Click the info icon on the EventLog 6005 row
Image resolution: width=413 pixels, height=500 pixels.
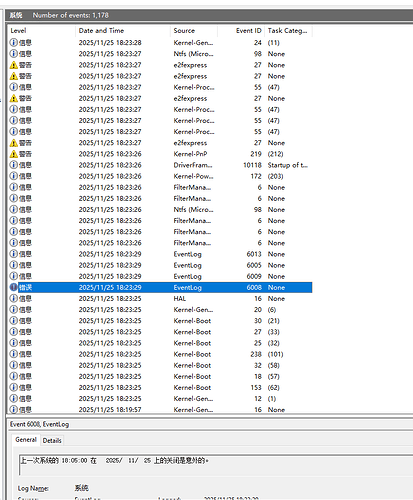[x=13, y=265]
